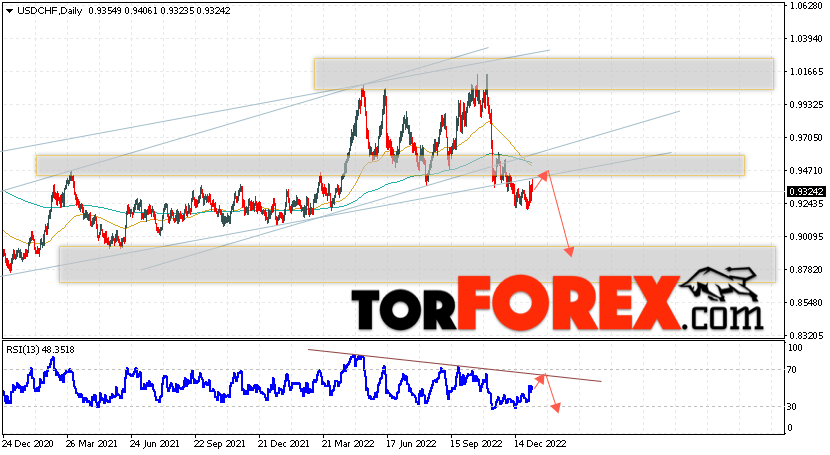Select the 26 Mar 2021 date label
This screenshot has width=830, height=455.
click(92, 443)
